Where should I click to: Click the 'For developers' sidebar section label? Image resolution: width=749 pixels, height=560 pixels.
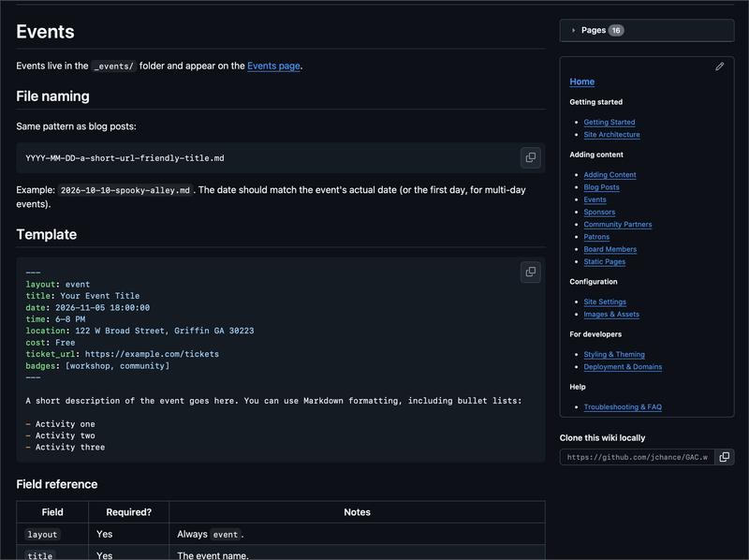coord(595,334)
